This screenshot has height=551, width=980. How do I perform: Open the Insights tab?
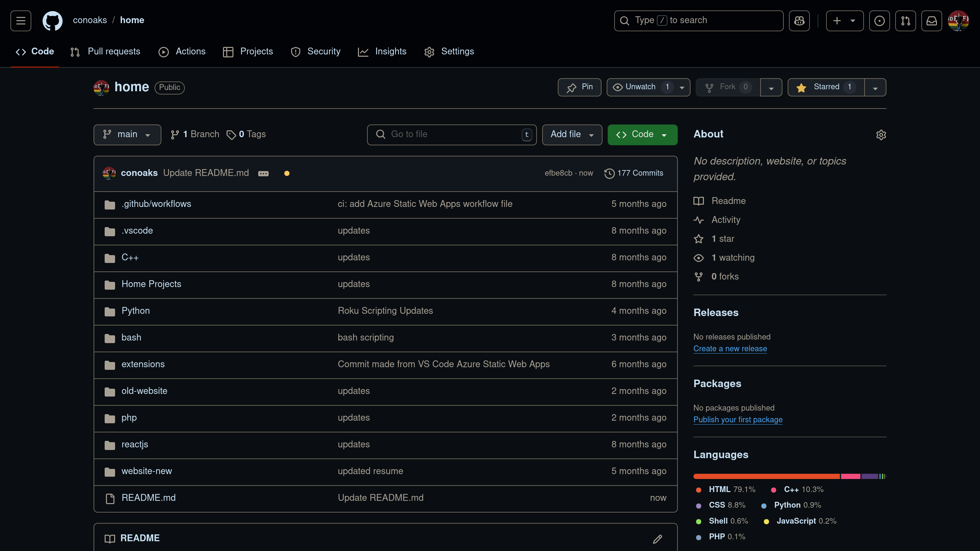[x=382, y=51]
